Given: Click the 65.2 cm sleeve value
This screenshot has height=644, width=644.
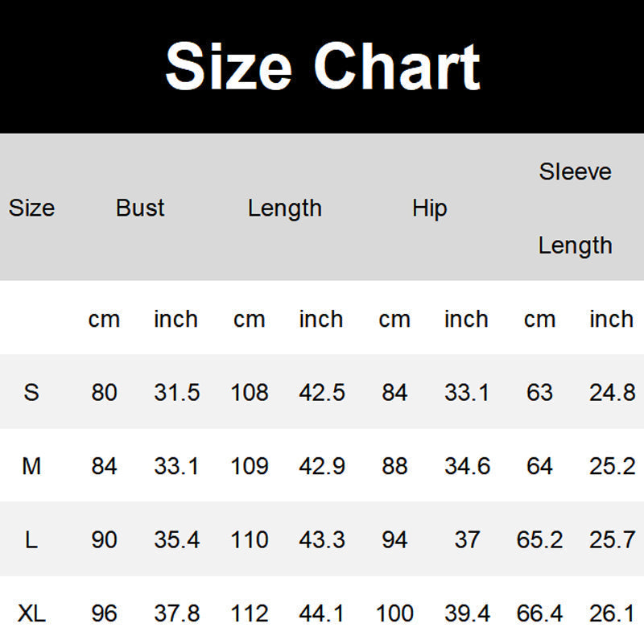Looking at the screenshot, I should coord(539,539).
